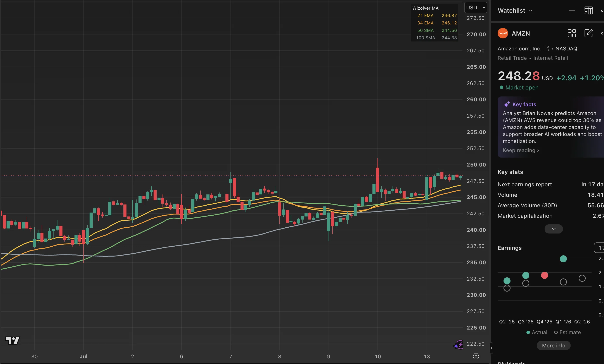Click the Actual legend item
Image resolution: width=604 pixels, height=364 pixels.
pyautogui.click(x=537, y=332)
